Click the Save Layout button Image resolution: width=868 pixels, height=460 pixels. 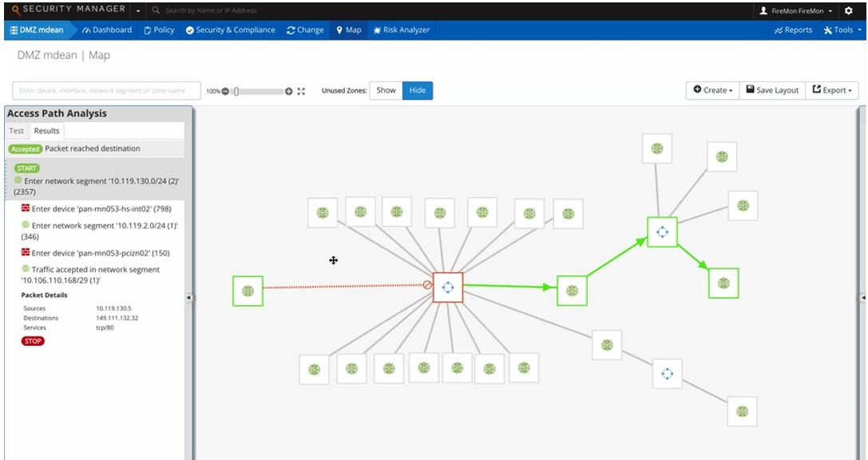(772, 90)
